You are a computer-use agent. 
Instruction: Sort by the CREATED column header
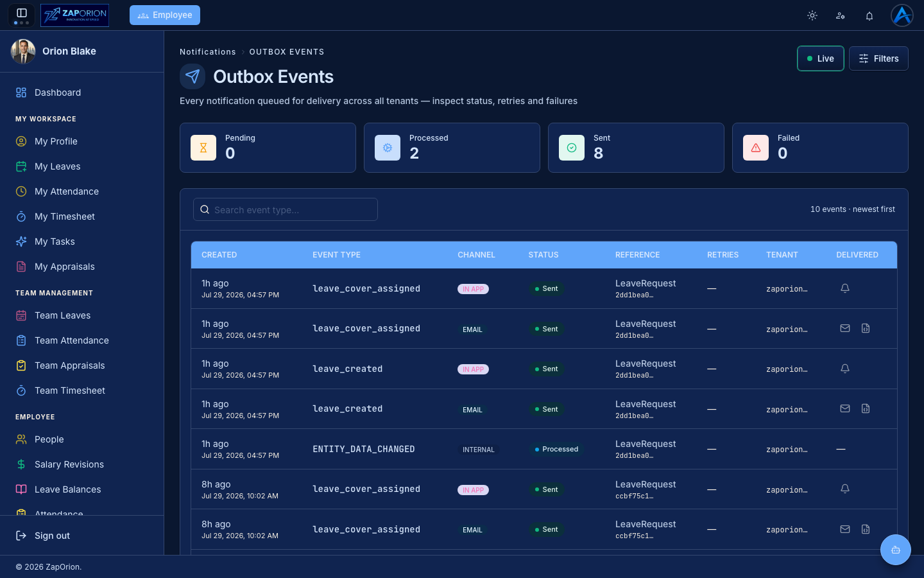219,255
